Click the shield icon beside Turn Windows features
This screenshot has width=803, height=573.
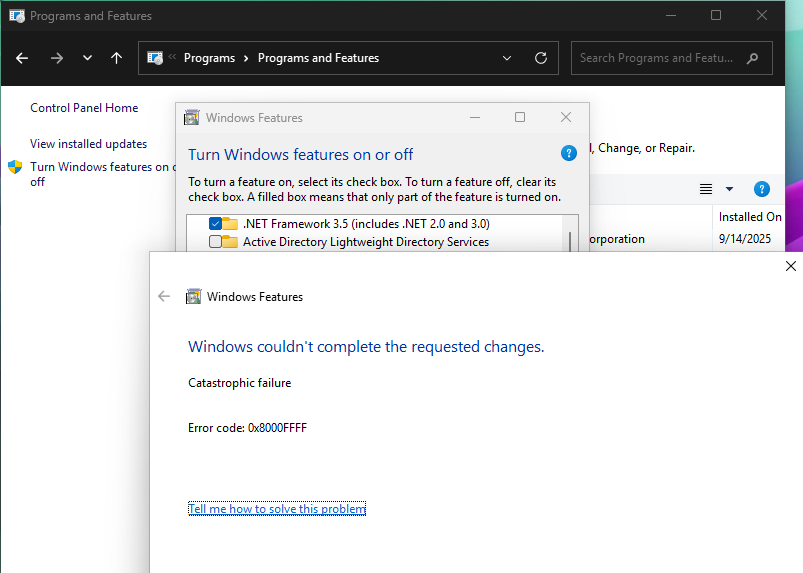tap(15, 167)
